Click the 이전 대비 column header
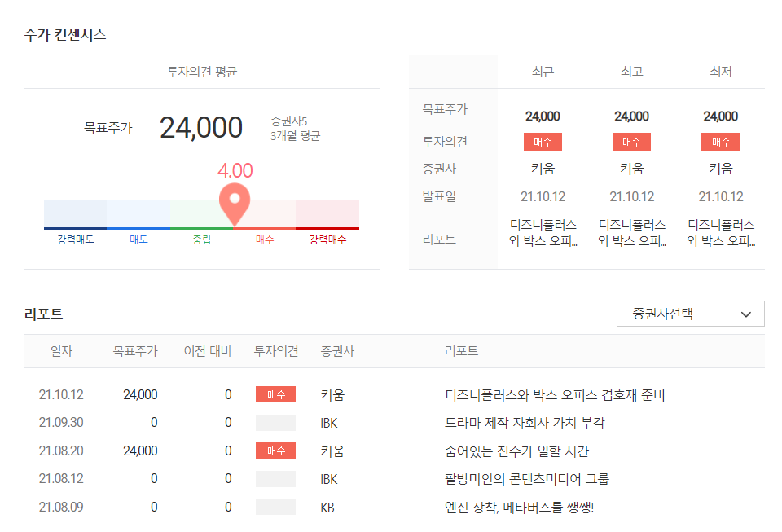 click(208, 351)
